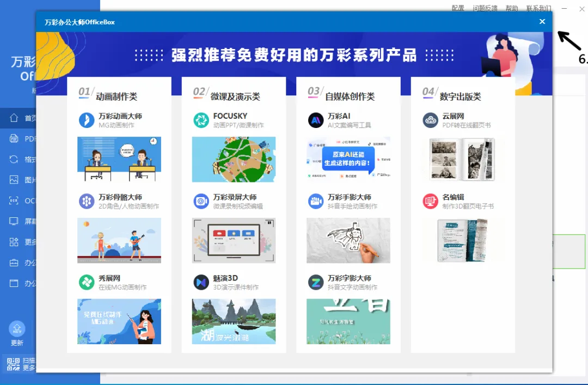Viewport: 588px width, 385px height.
Task: Open the 云展网 flipbook thumbnail
Action: point(463,160)
